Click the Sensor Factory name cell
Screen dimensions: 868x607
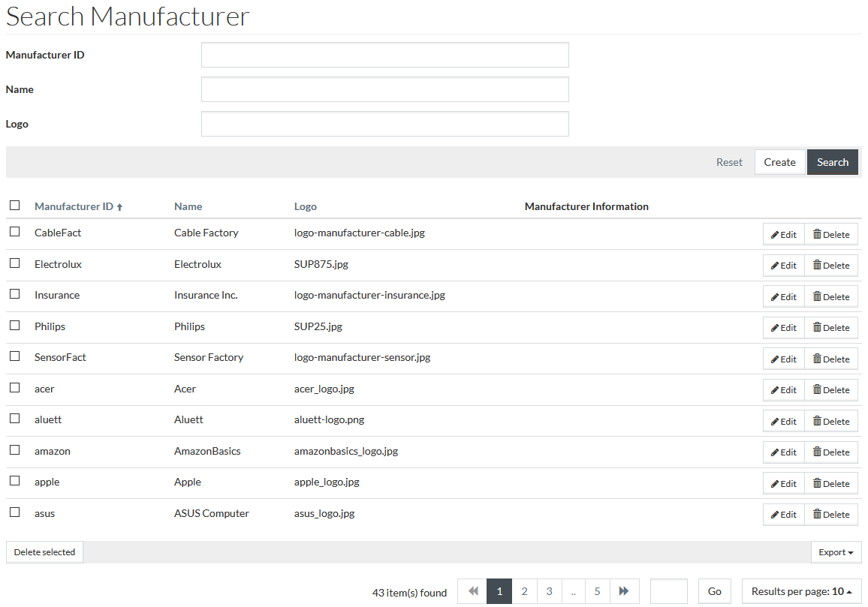point(209,357)
